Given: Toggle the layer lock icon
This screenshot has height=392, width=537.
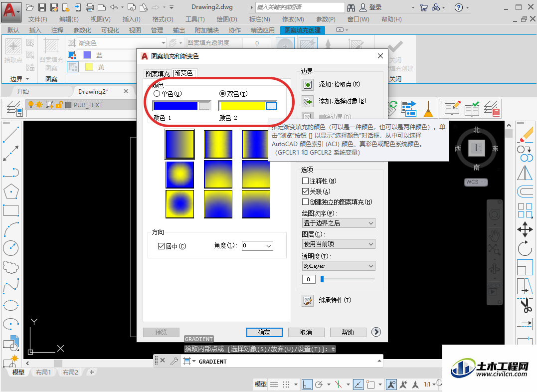Looking at the screenshot, I should point(58,105).
